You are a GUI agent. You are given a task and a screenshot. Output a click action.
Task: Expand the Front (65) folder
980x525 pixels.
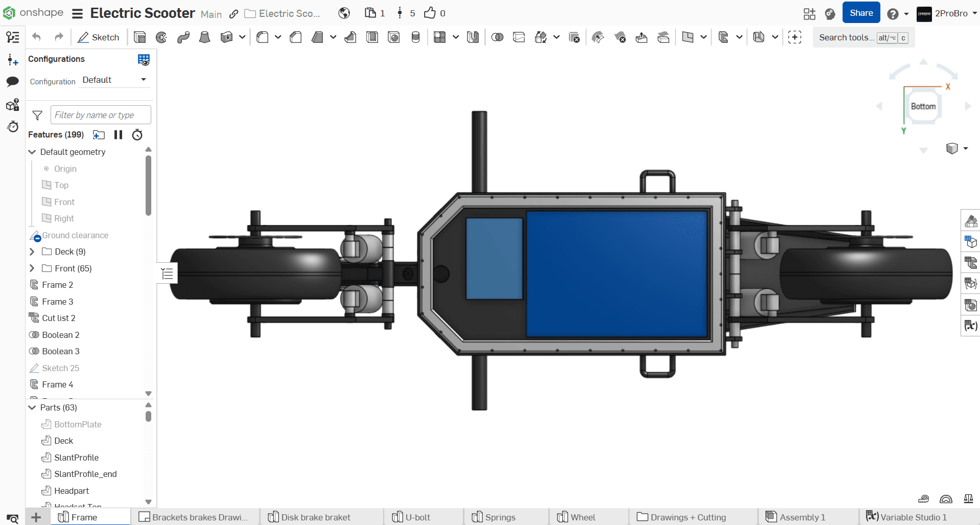32,268
